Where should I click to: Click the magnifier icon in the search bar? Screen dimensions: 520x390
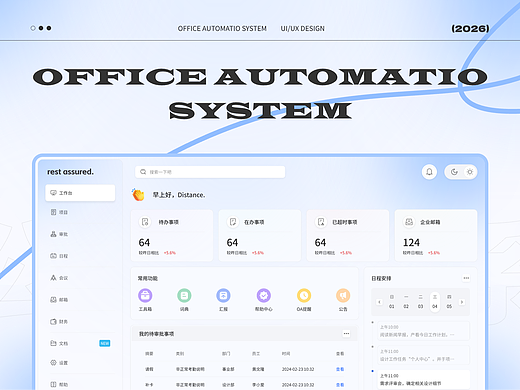(x=143, y=172)
